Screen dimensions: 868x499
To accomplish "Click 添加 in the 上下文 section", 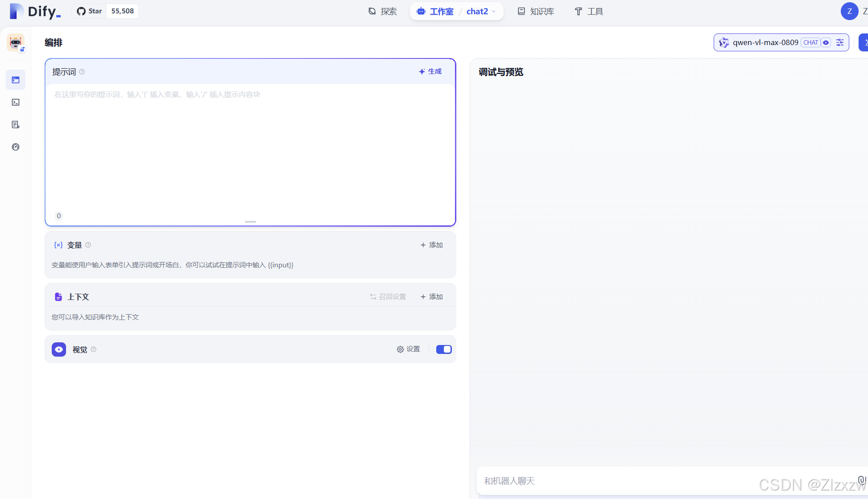I will [431, 297].
